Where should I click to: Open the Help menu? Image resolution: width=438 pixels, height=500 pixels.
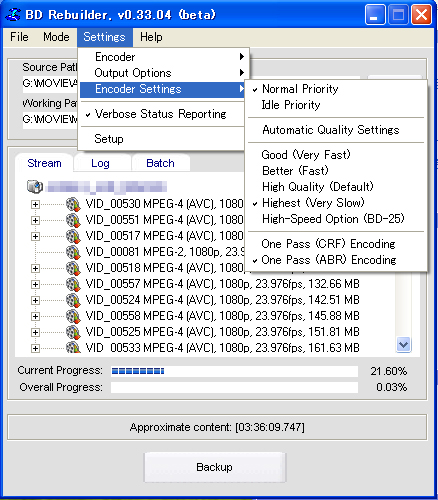point(151,37)
